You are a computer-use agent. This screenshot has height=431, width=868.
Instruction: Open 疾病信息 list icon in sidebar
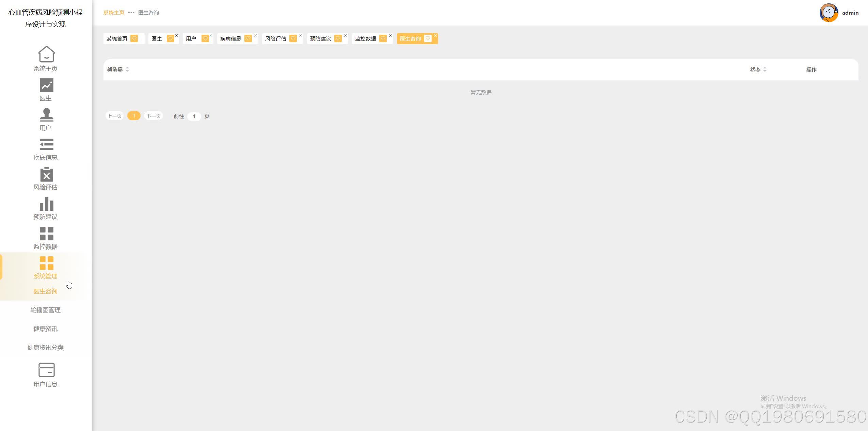point(46,144)
